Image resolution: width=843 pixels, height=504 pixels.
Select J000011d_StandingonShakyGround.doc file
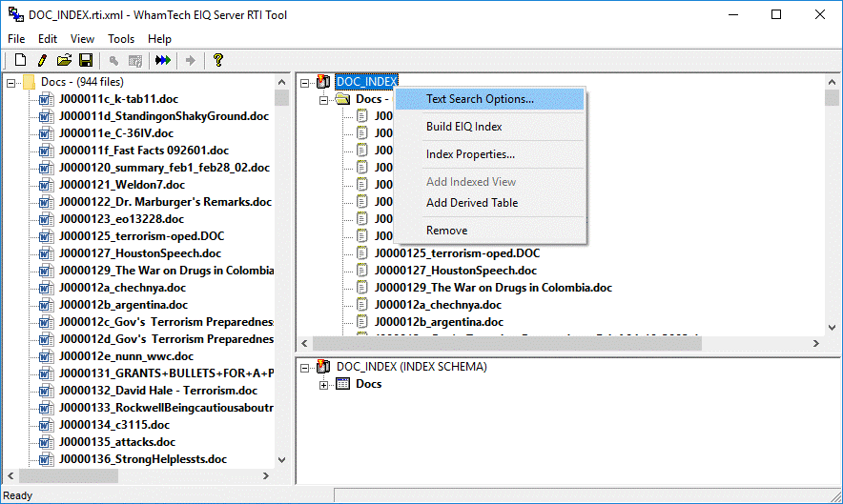[x=163, y=116]
